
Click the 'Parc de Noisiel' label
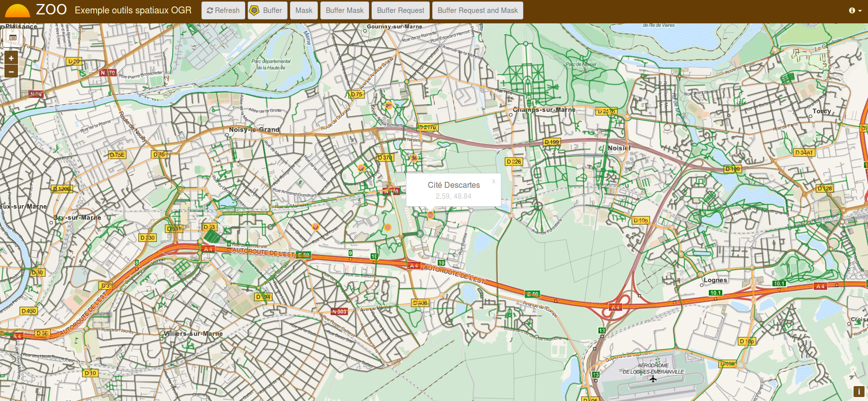tap(581, 64)
